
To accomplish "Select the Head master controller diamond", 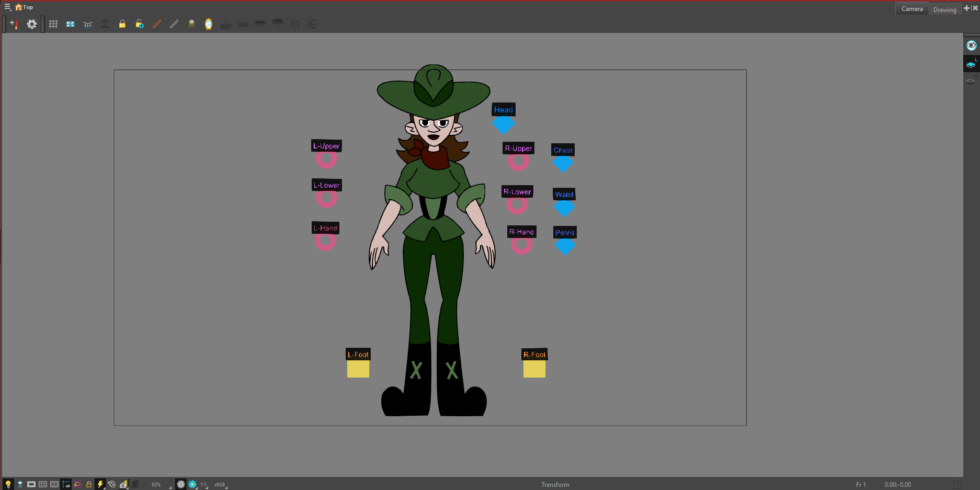I will click(504, 124).
